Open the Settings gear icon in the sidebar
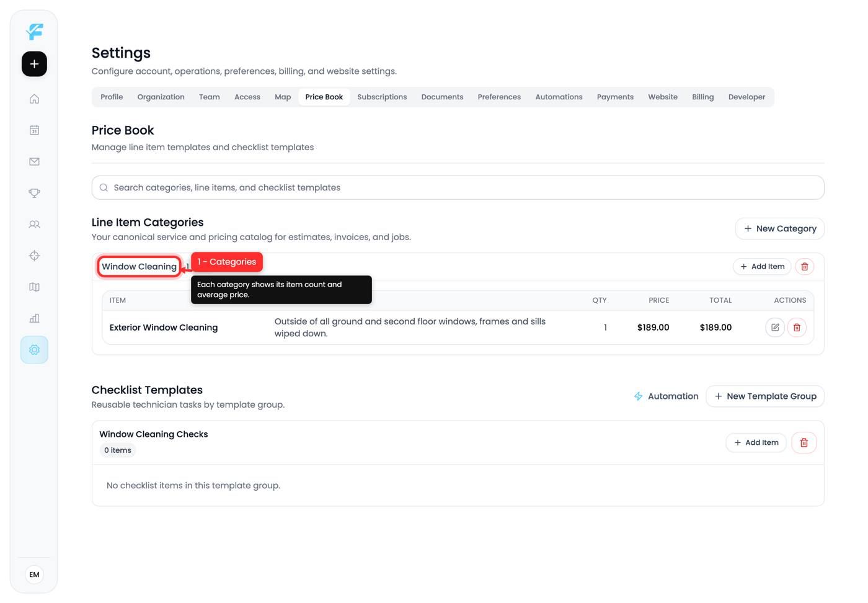 coord(34,350)
